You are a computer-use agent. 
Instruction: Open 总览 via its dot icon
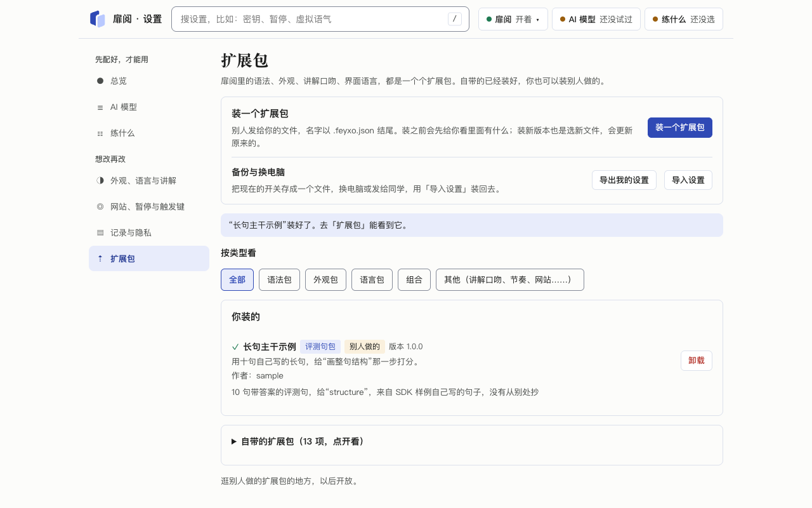click(x=100, y=81)
